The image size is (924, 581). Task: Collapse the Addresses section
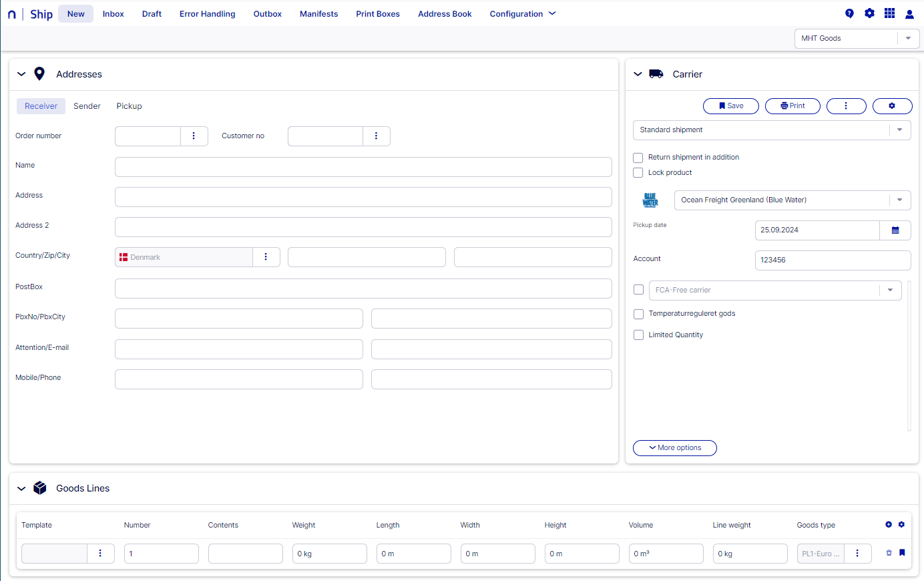coord(21,74)
